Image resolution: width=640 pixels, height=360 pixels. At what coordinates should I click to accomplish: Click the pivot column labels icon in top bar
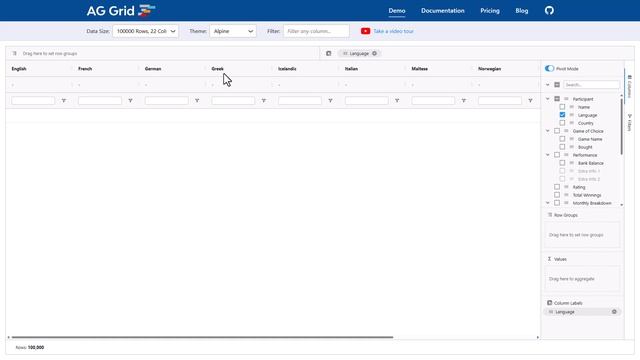[329, 53]
